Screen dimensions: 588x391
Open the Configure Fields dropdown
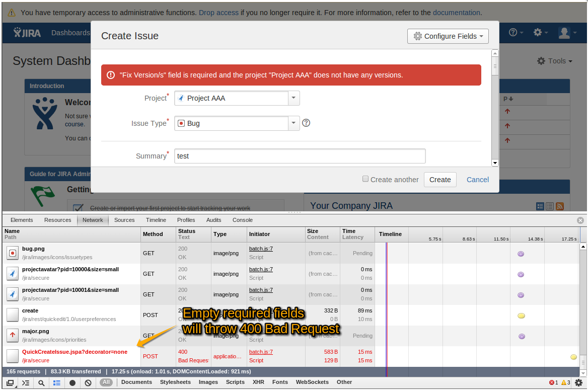(x=448, y=36)
